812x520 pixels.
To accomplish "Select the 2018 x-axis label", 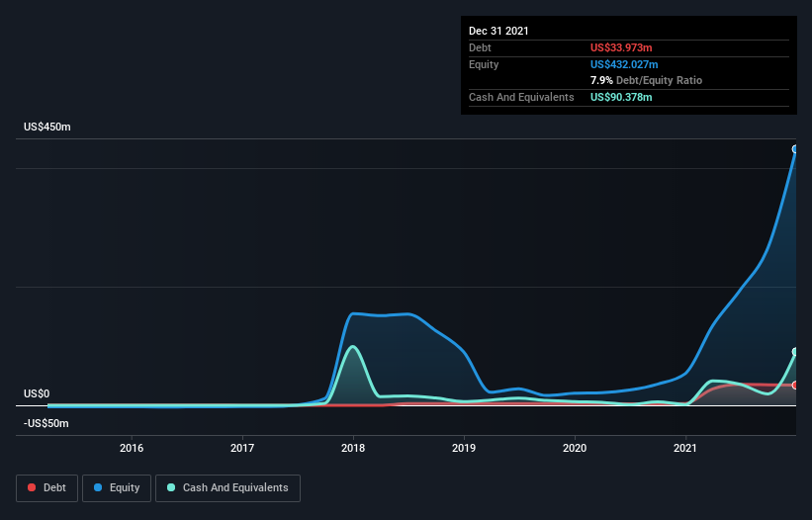I will click(x=353, y=448).
